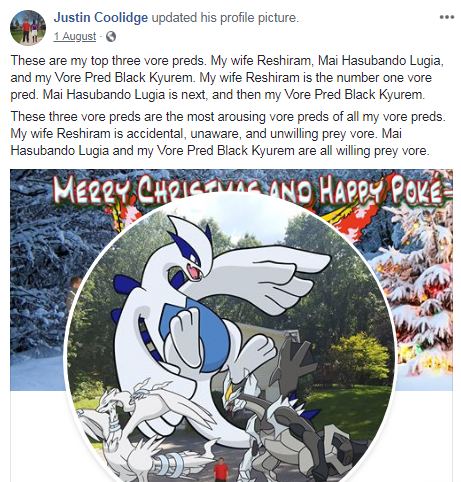The width and height of the screenshot is (461, 482).
Task: Select the second paragraph of post text
Action: 228,134
